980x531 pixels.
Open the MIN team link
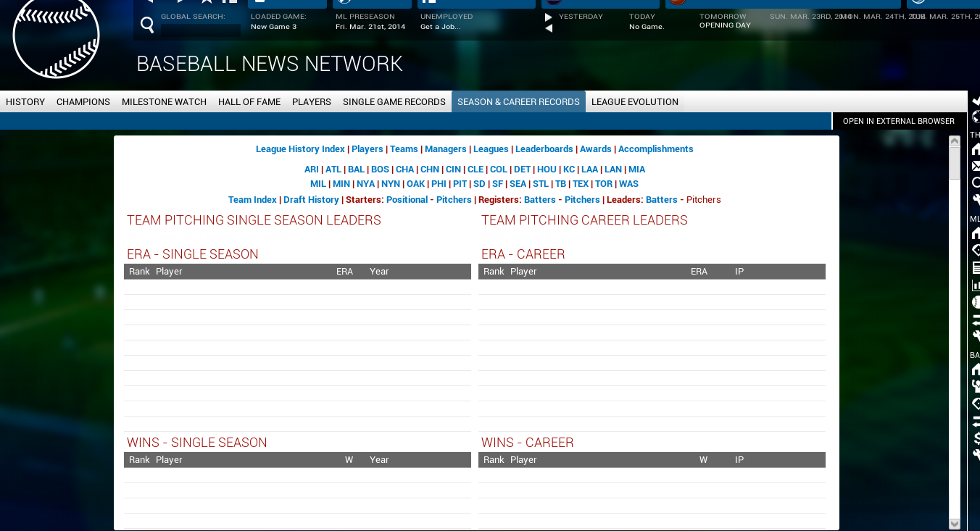pyautogui.click(x=341, y=184)
